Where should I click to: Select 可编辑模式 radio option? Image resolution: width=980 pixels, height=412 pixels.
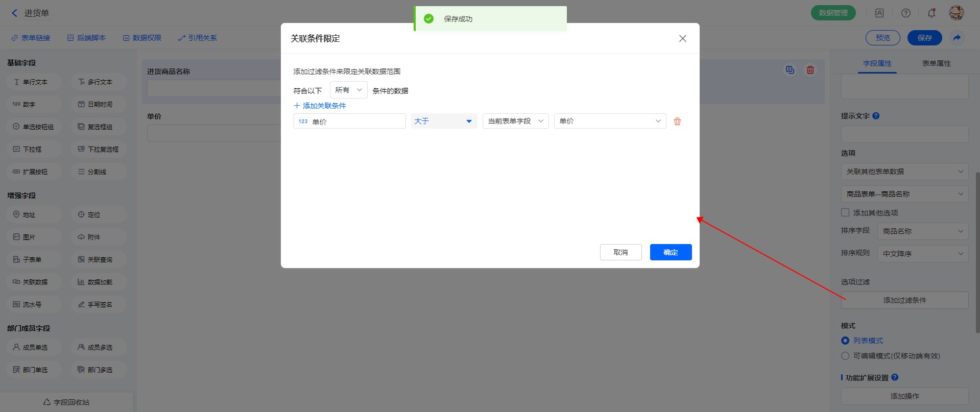tap(845, 356)
